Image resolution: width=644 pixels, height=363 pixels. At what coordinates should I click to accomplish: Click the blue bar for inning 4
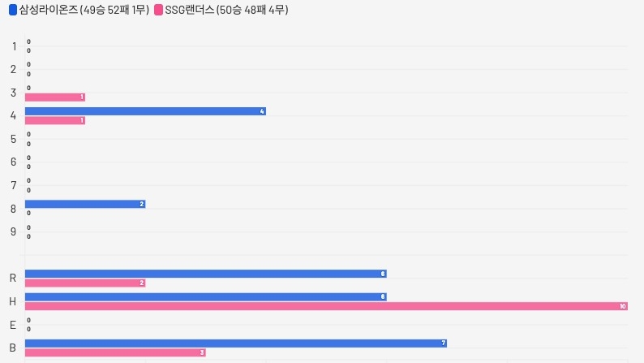pos(145,111)
